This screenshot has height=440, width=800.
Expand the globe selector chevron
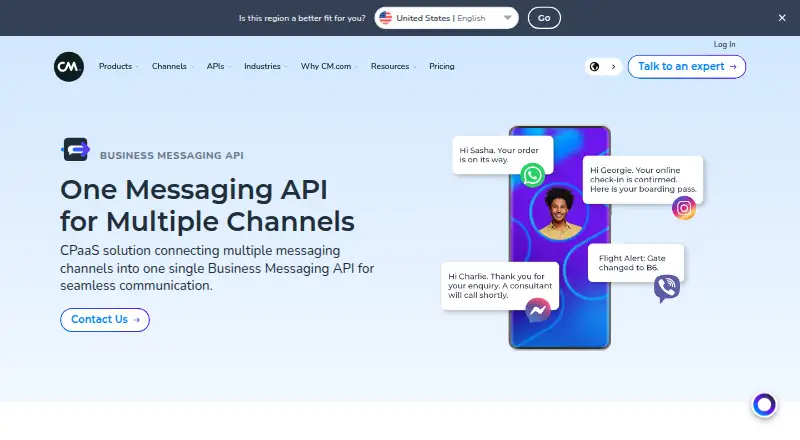(613, 66)
